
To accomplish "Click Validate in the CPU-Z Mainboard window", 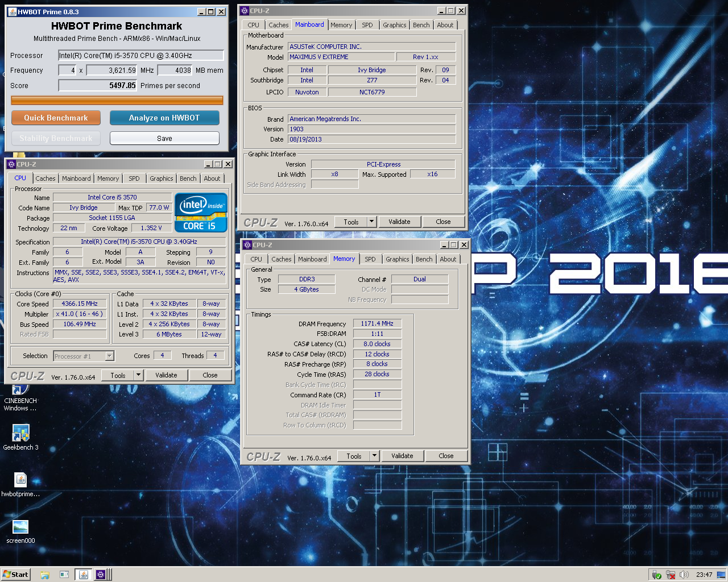I will pos(399,222).
